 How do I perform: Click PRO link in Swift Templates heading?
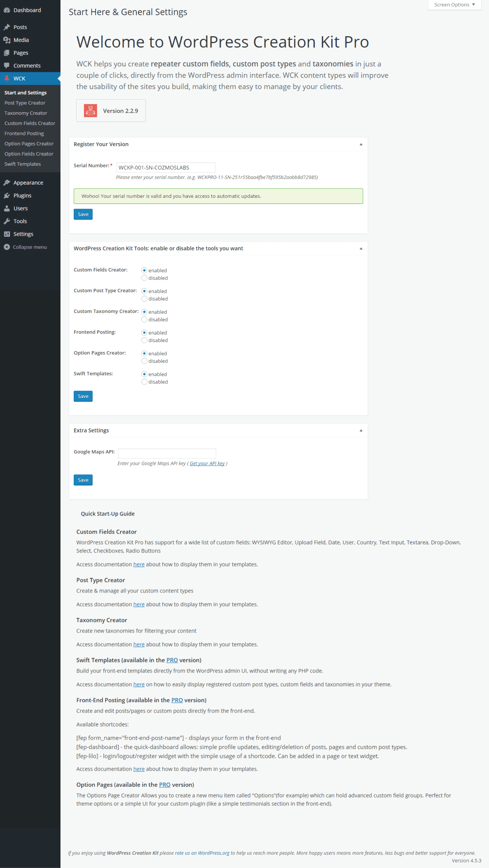[x=172, y=660]
